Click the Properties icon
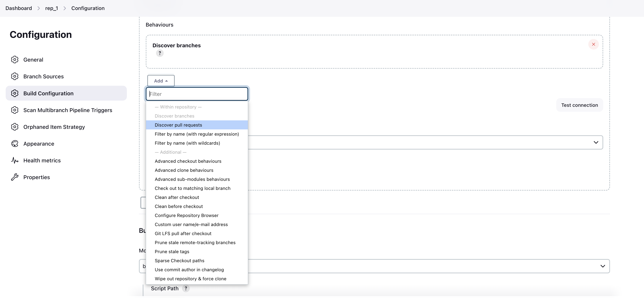This screenshot has height=298, width=644. click(x=14, y=177)
